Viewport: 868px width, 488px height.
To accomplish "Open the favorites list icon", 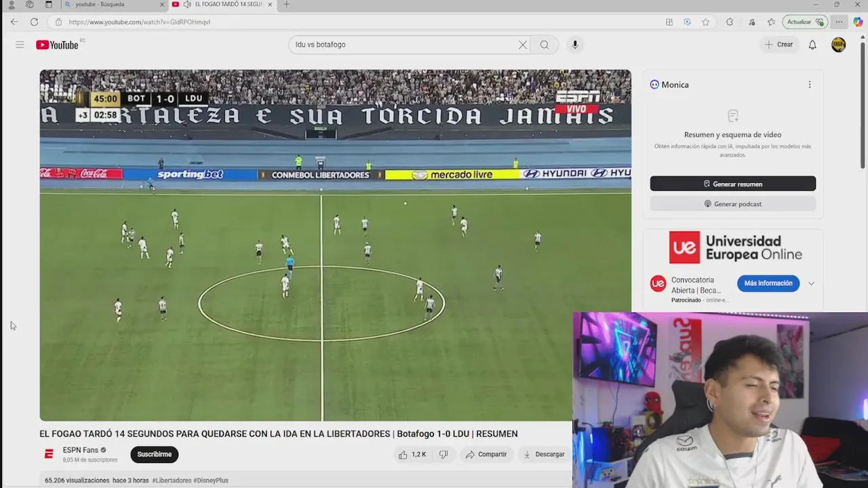I will coord(771,22).
